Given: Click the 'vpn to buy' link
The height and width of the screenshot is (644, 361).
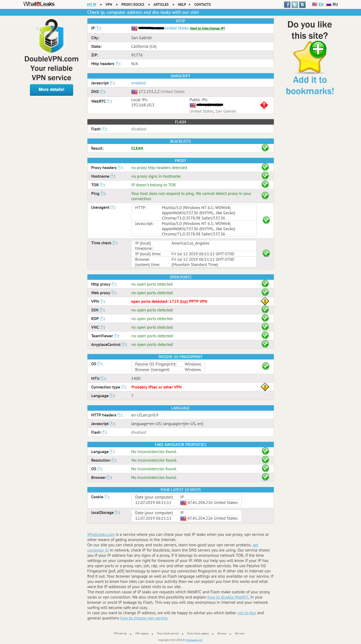Looking at the screenshot, I should (246, 613).
